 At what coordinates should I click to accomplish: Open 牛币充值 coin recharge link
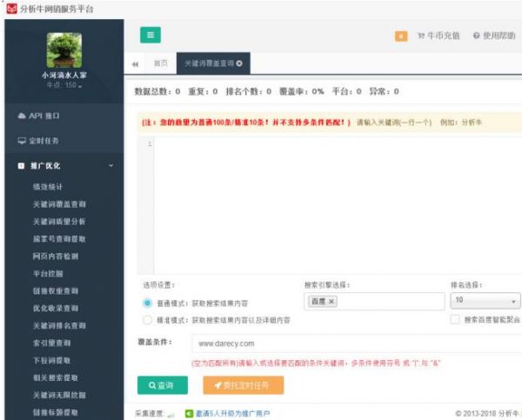(438, 36)
